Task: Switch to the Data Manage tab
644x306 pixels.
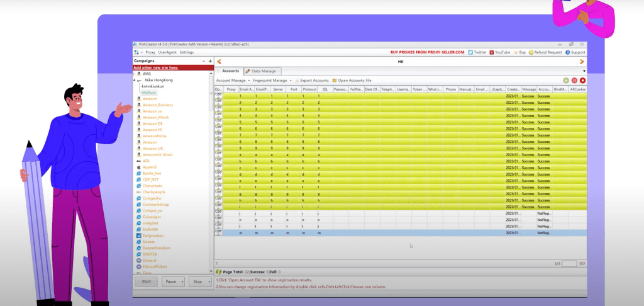Action: pos(264,71)
